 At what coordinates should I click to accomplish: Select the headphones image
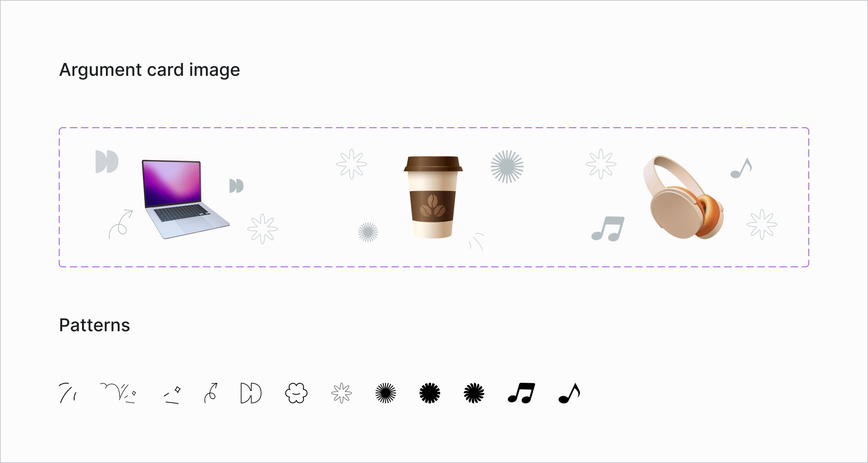(x=684, y=197)
